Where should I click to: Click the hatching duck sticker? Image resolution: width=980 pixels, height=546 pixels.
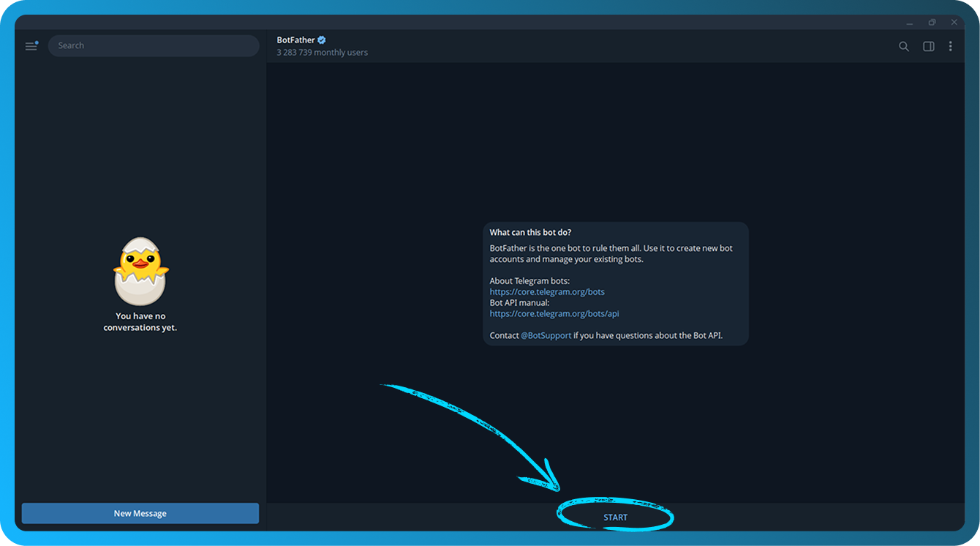point(140,271)
